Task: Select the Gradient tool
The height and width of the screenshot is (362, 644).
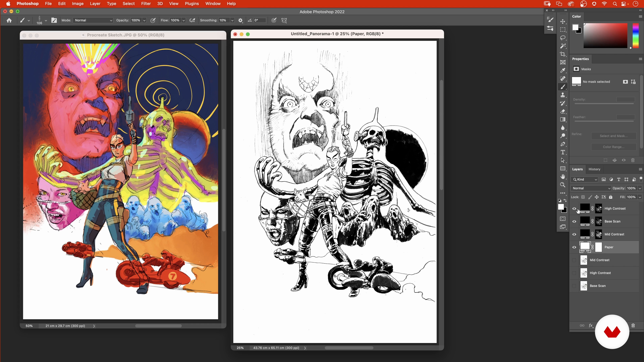Action: (x=563, y=120)
